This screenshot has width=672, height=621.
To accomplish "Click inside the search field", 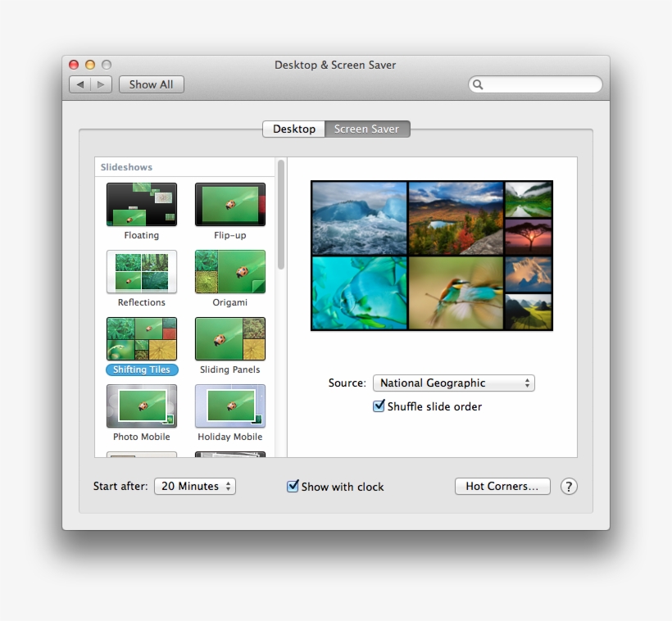I will click(535, 84).
